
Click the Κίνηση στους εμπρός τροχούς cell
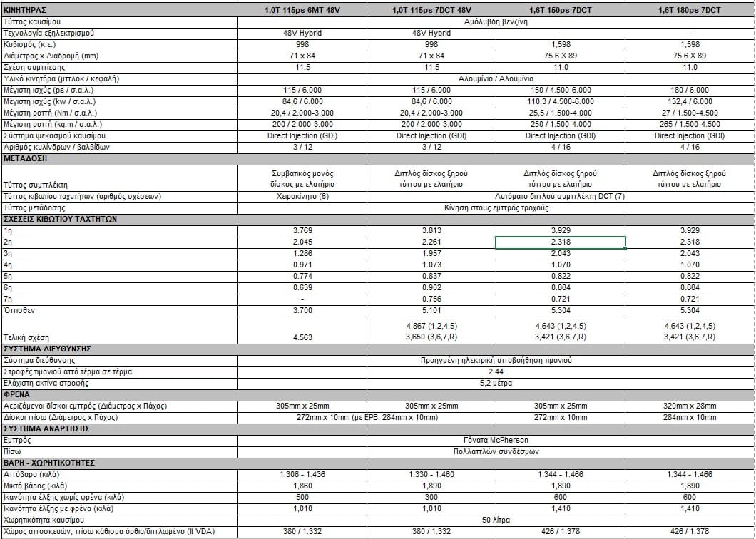[x=496, y=207]
